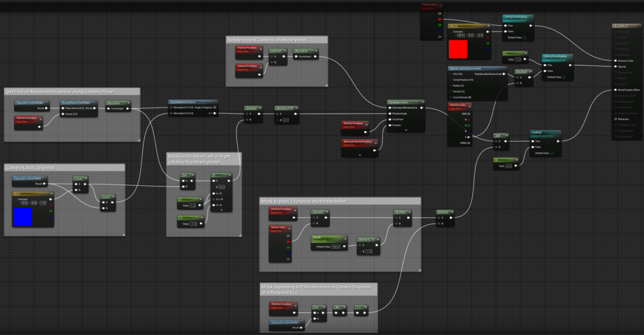The height and width of the screenshot is (335, 644).
Task: Click the green G output pin of Particle Color node
Action: 469,125
